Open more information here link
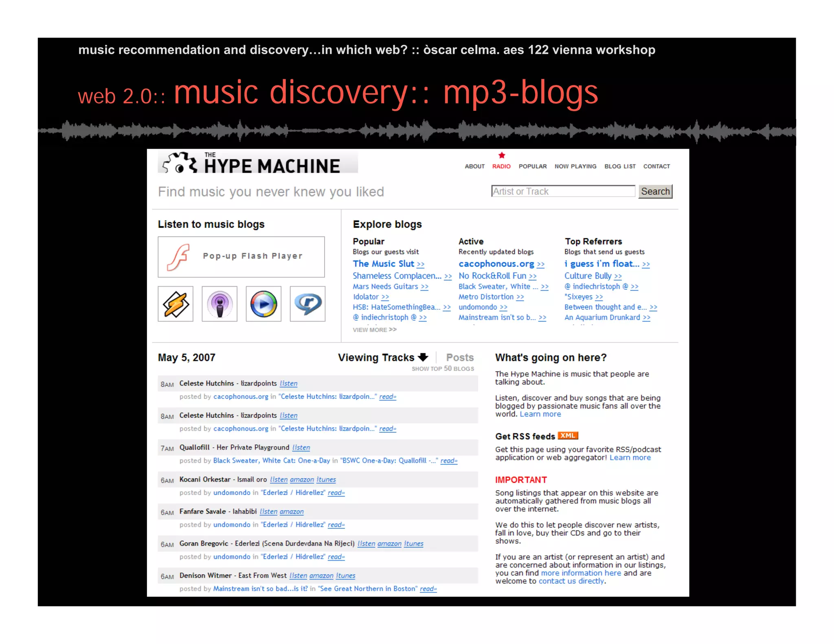This screenshot has width=834, height=644. 581,573
